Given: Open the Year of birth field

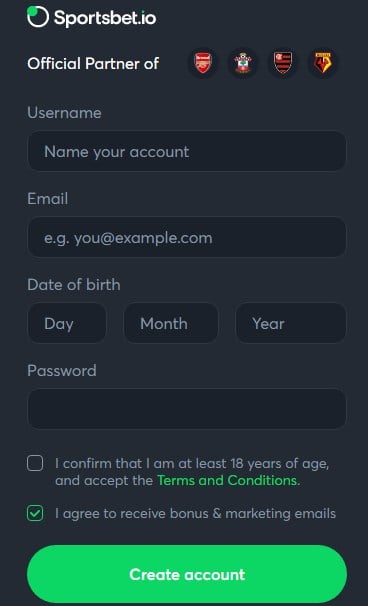Looking at the screenshot, I should tap(291, 323).
